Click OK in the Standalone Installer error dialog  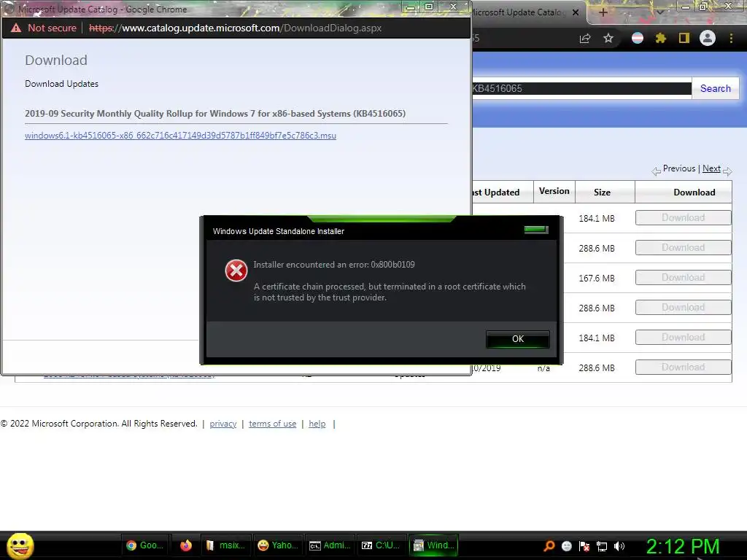(517, 339)
